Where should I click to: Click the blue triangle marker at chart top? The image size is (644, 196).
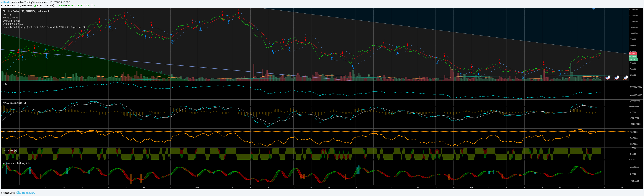pos(594,9)
